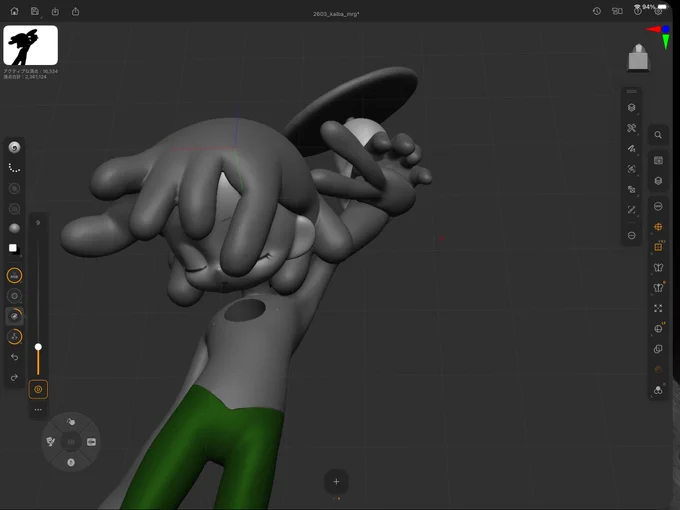Click the center button of the radial menu
The image size is (680, 510).
(x=71, y=442)
